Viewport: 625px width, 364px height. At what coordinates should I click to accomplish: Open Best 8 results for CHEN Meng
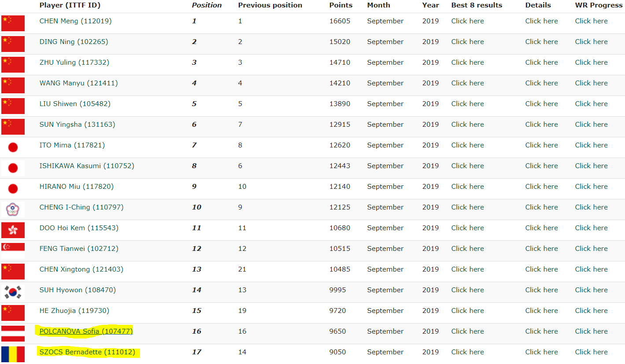pos(467,21)
